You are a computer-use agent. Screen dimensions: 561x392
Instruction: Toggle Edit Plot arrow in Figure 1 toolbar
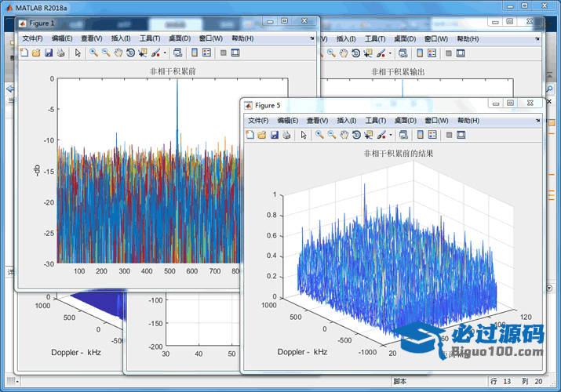coord(77,53)
